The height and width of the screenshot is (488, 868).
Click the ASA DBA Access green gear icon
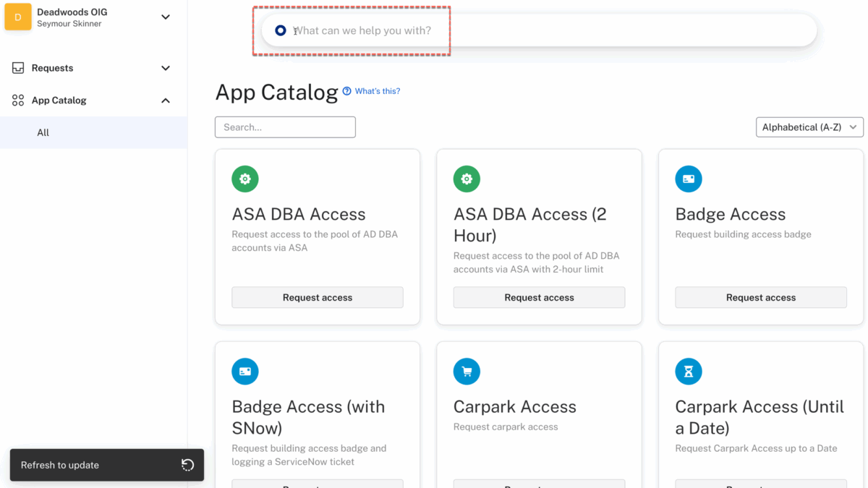[x=244, y=179]
